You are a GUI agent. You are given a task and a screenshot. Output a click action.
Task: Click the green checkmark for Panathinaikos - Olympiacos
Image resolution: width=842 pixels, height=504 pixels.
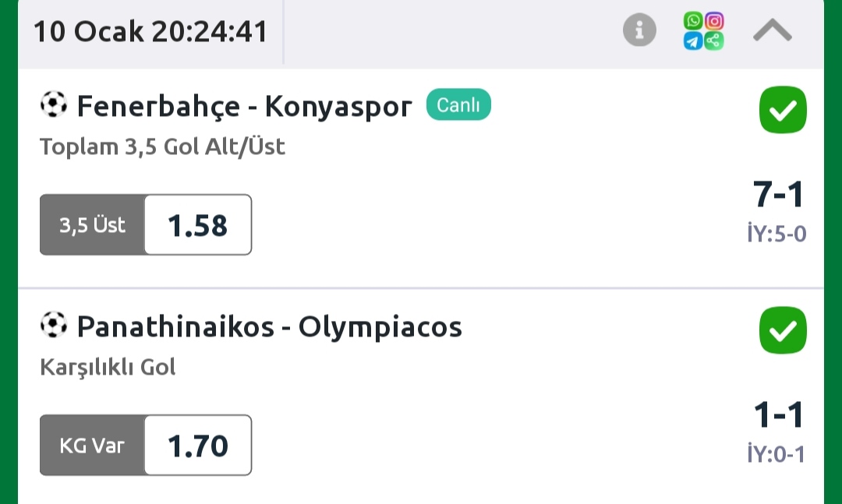pos(783,331)
